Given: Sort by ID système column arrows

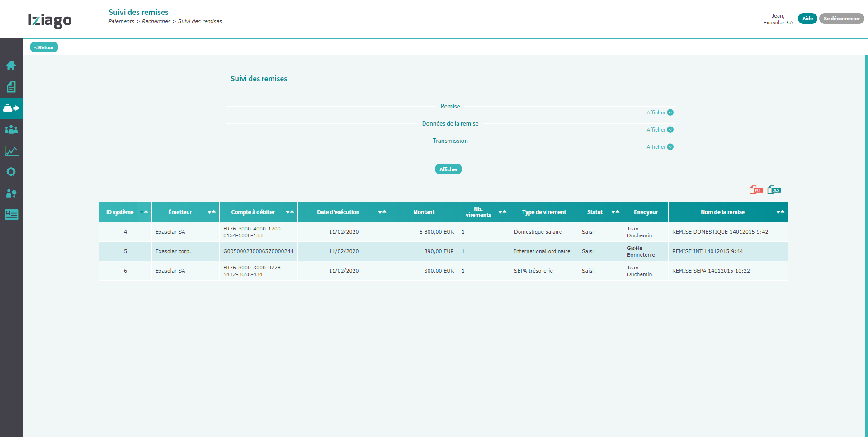Looking at the screenshot, I should click(144, 212).
